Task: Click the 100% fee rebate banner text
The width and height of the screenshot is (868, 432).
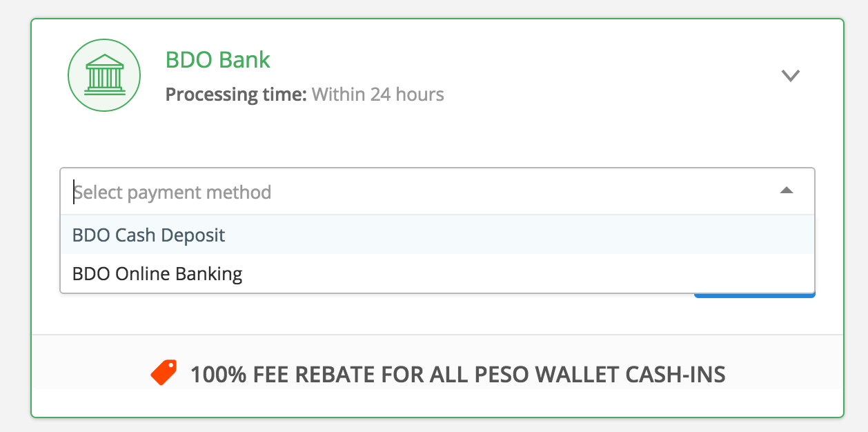Action: pyautogui.click(x=457, y=375)
